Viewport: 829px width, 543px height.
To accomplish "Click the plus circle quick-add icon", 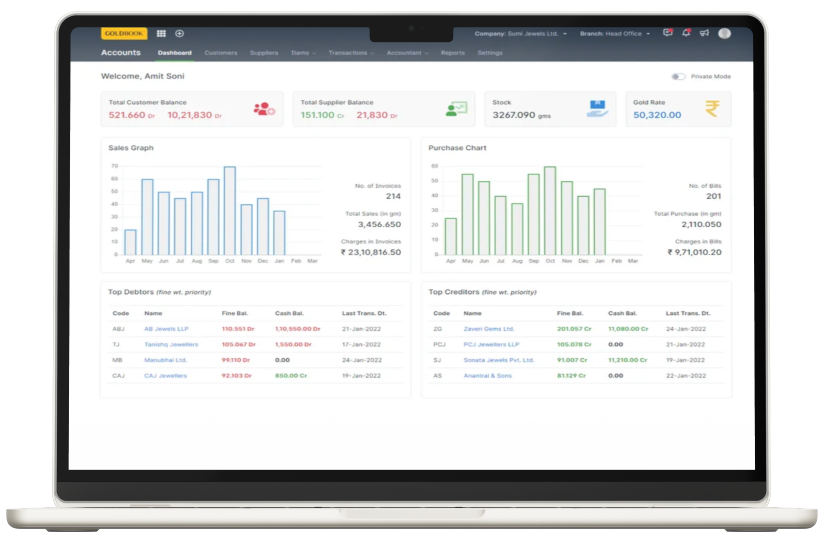I will click(x=180, y=33).
